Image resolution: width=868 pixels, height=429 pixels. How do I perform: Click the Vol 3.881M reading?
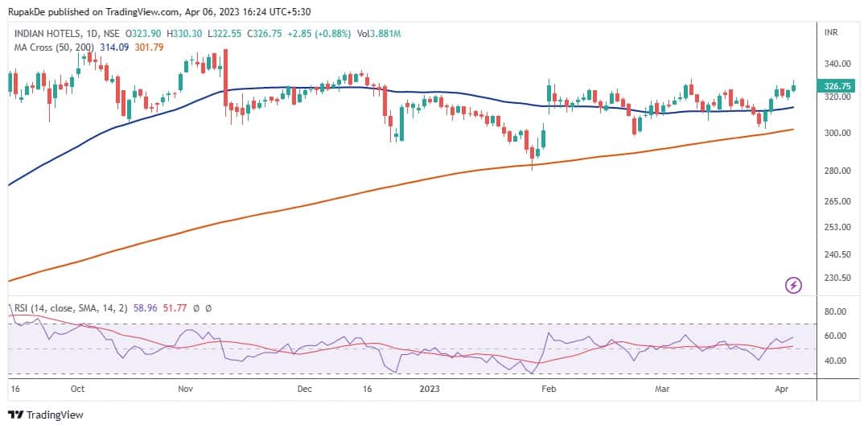click(379, 34)
